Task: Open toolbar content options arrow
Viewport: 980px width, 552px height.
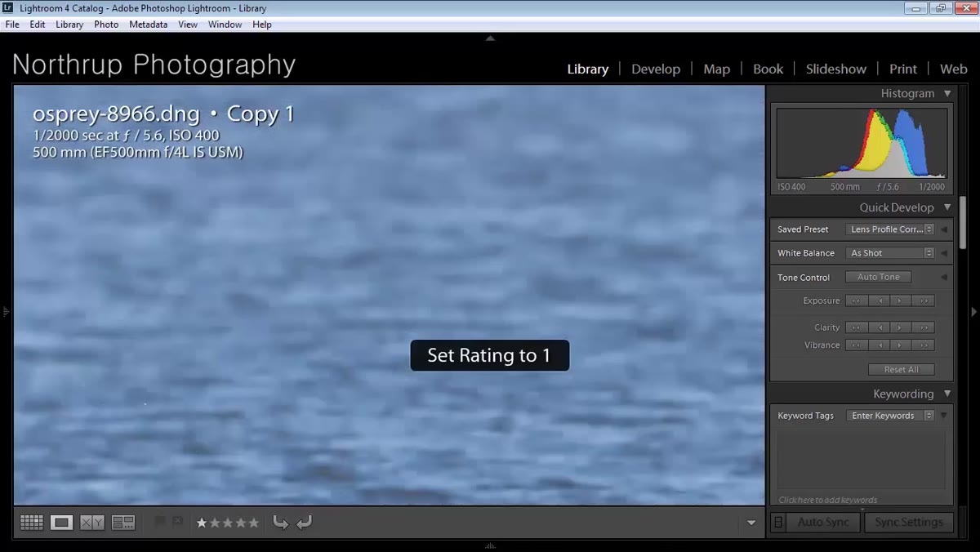Action: click(x=751, y=523)
